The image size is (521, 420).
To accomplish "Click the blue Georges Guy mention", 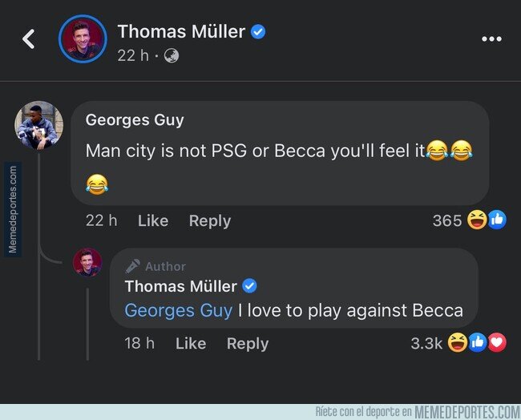I will (179, 311).
